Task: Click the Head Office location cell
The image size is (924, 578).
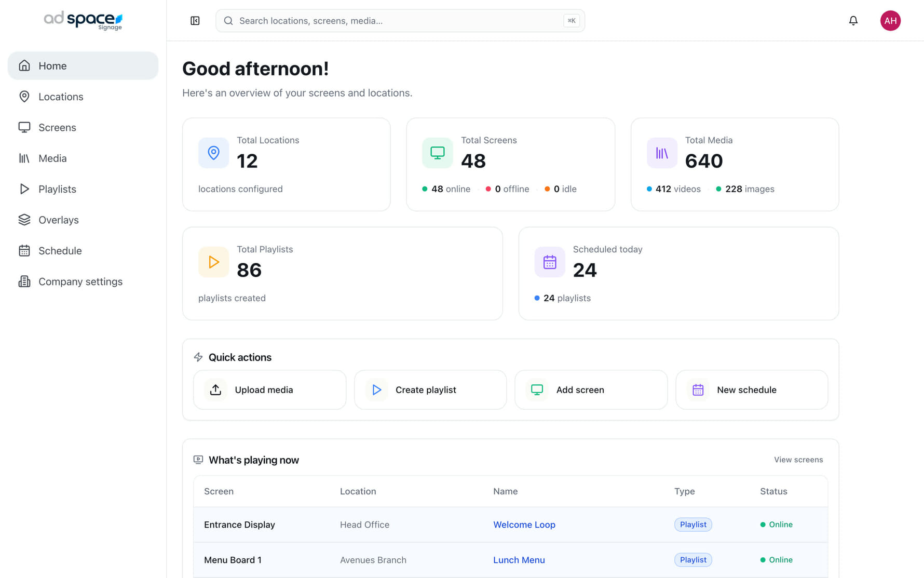Action: (364, 525)
